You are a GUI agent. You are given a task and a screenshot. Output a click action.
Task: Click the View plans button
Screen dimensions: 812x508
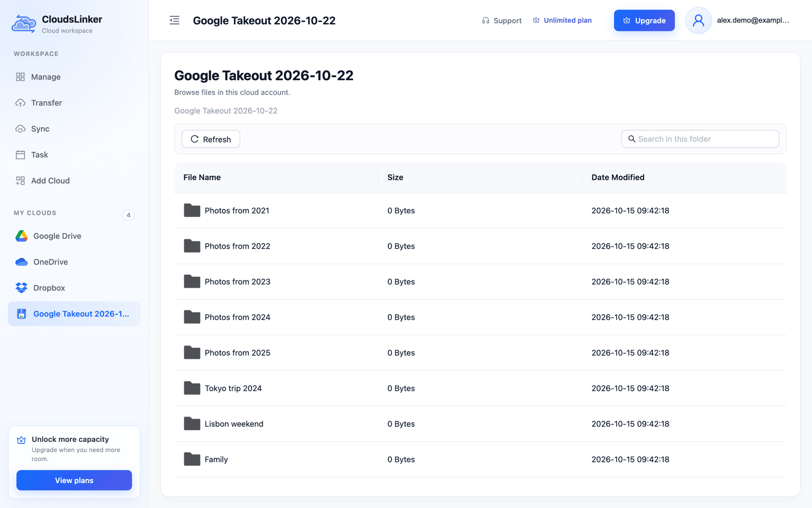(x=74, y=480)
